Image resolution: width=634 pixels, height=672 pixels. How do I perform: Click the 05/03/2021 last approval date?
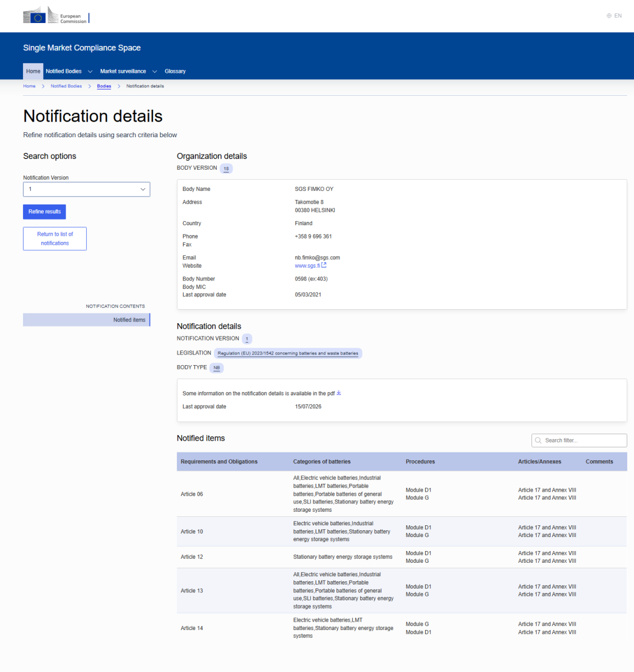click(x=308, y=295)
